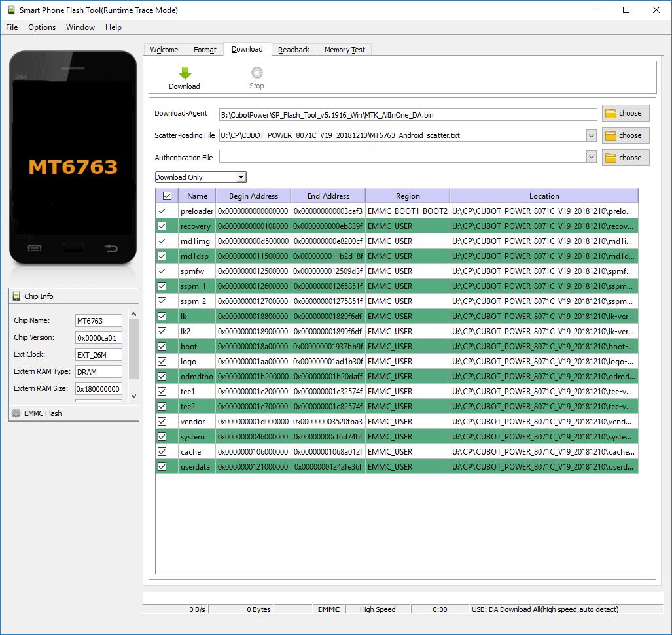This screenshot has width=672, height=635.
Task: Click the End Address column header
Action: [x=328, y=196]
